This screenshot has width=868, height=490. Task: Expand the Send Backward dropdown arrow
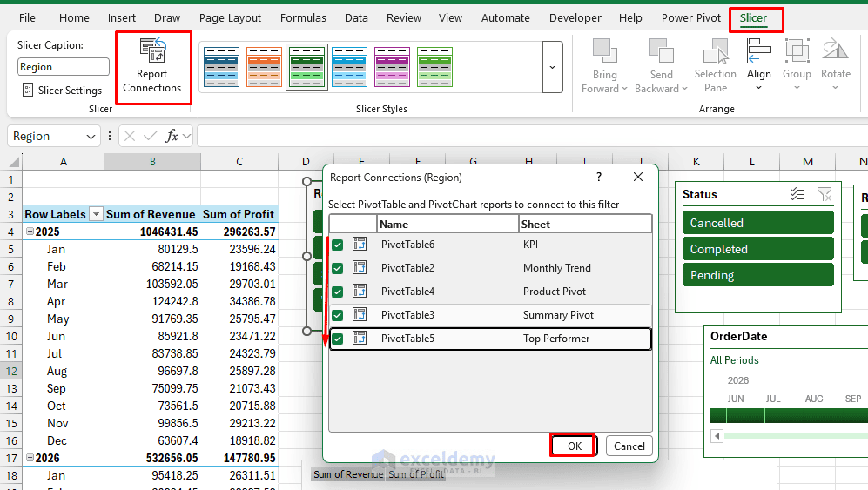684,89
